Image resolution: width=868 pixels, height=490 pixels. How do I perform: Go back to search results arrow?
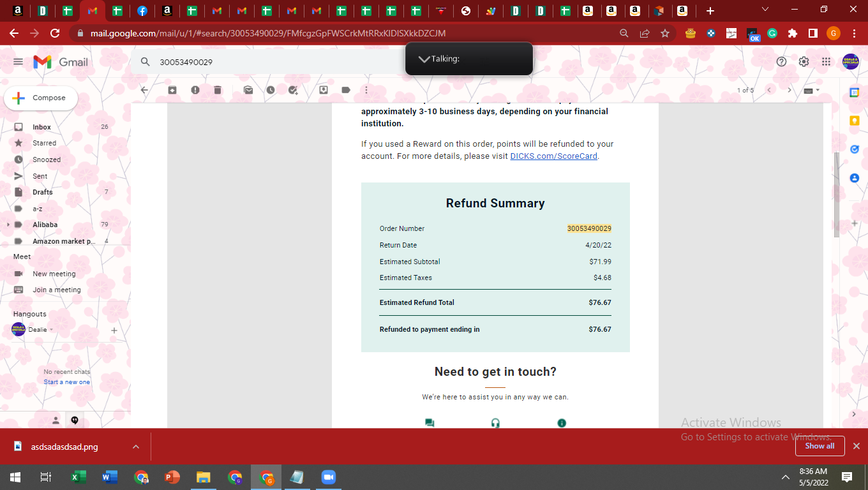click(144, 90)
